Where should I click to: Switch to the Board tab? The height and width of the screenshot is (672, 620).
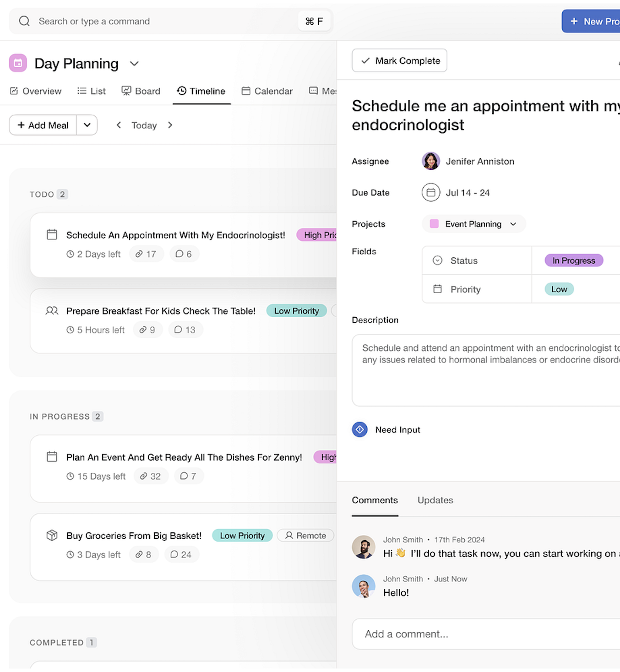point(141,91)
